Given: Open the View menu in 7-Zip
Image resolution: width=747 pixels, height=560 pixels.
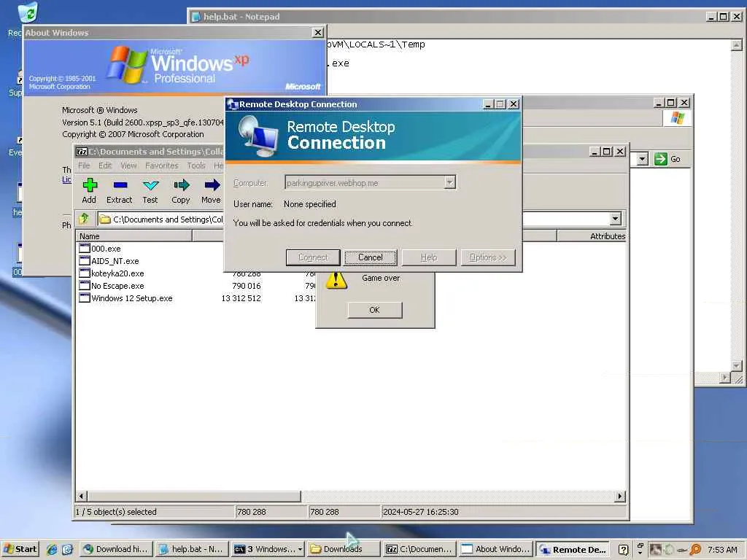Looking at the screenshot, I should coord(128,166).
